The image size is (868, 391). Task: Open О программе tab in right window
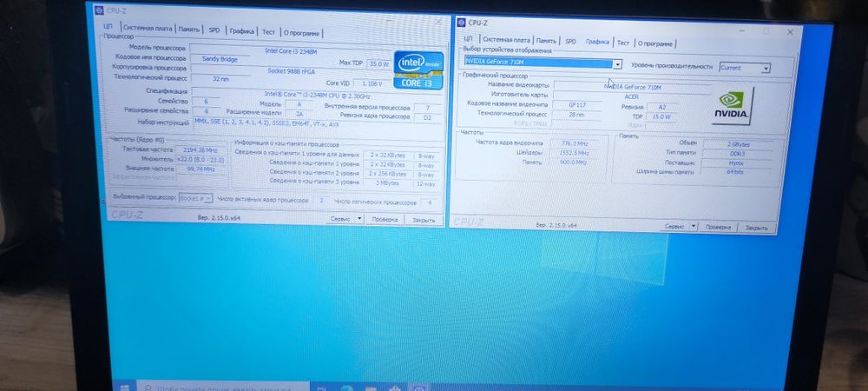(x=654, y=43)
